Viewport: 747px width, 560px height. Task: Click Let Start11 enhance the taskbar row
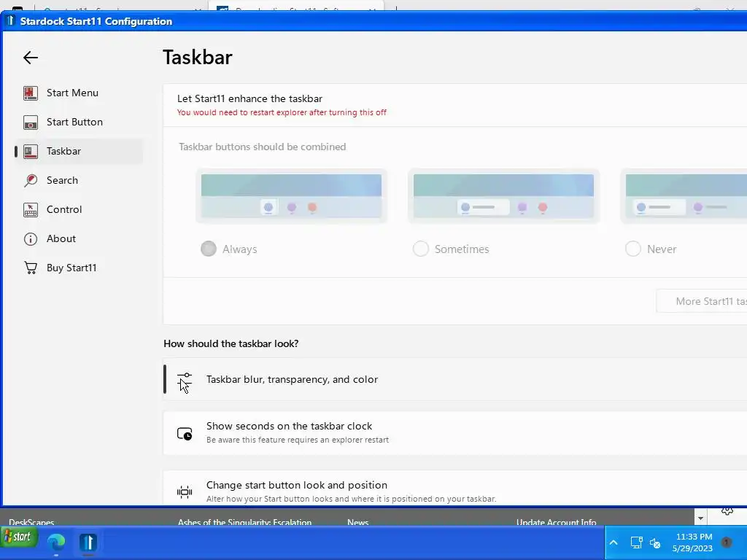tap(455, 105)
